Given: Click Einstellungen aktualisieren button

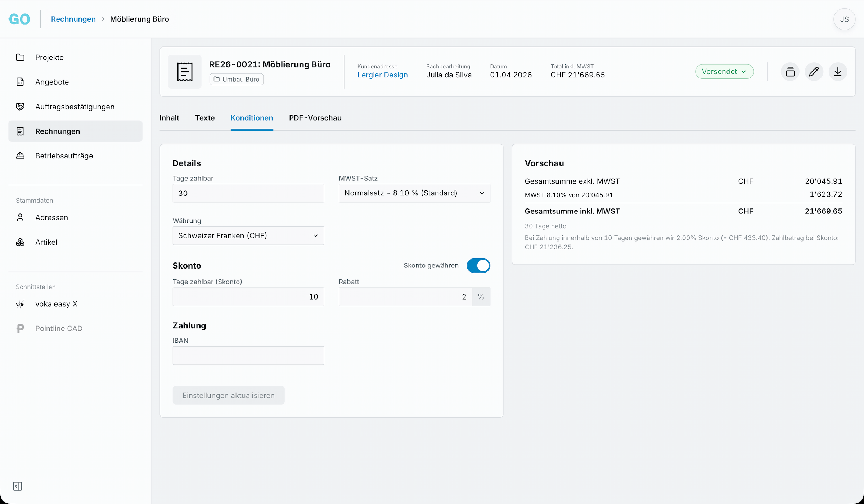Looking at the screenshot, I should [x=229, y=395].
